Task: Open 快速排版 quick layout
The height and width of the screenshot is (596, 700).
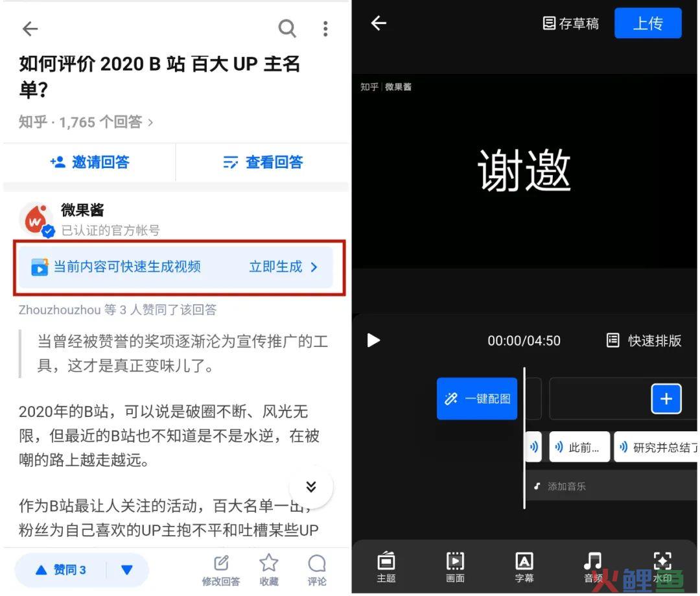Action: click(x=644, y=341)
